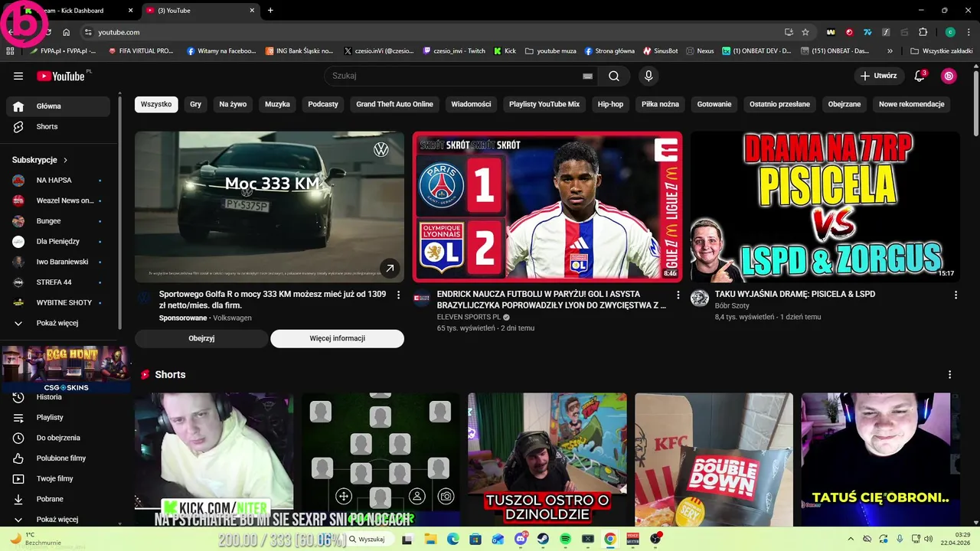The image size is (980, 551).
Task: Select the Gry filter chip
Action: click(x=196, y=104)
